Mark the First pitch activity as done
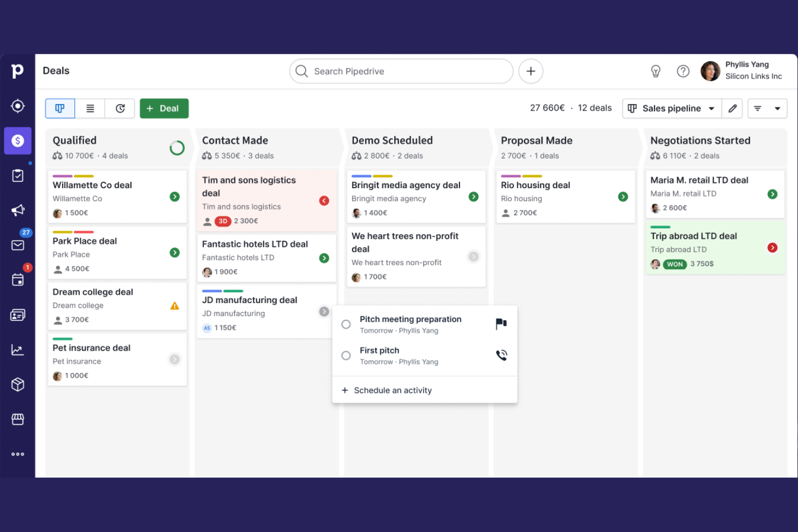Screen dimensions: 798x532 [346, 355]
